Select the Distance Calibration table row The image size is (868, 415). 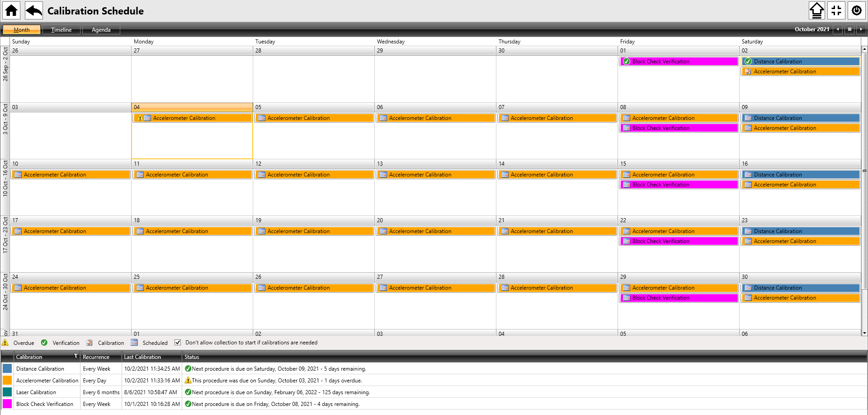(x=40, y=369)
